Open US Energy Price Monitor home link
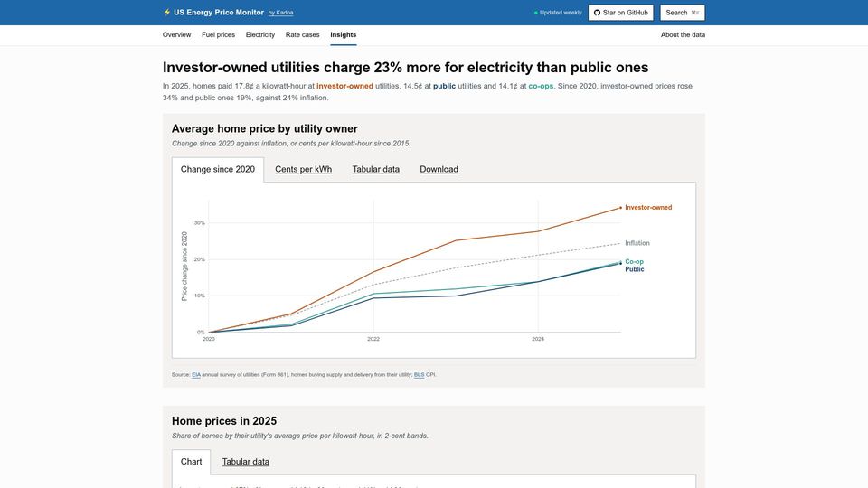This screenshot has height=488, width=868. pyautogui.click(x=219, y=12)
